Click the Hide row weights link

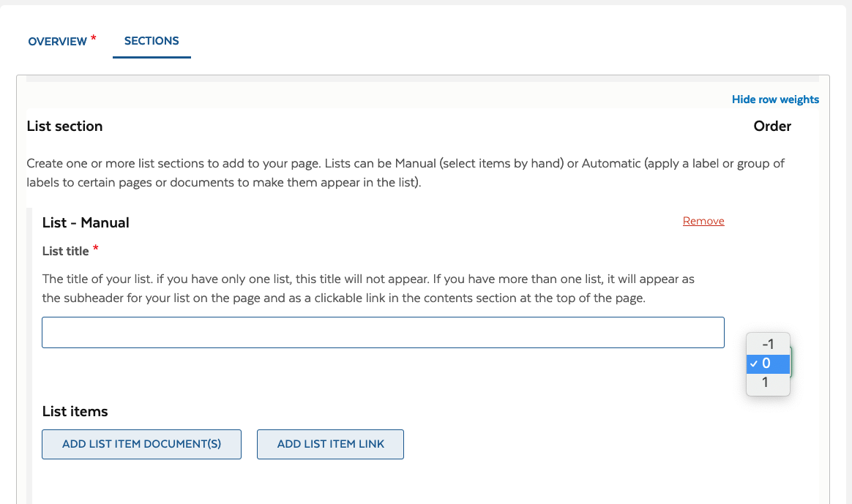tap(775, 99)
